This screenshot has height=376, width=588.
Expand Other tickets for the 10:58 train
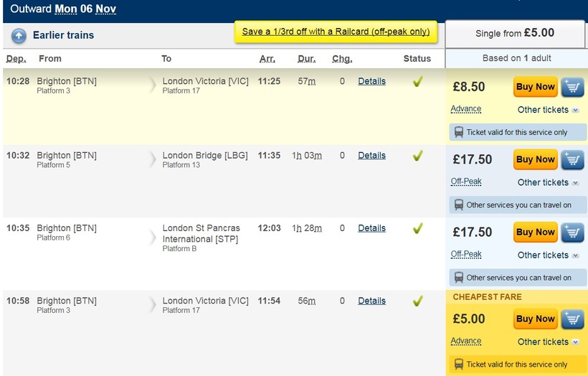(x=548, y=342)
